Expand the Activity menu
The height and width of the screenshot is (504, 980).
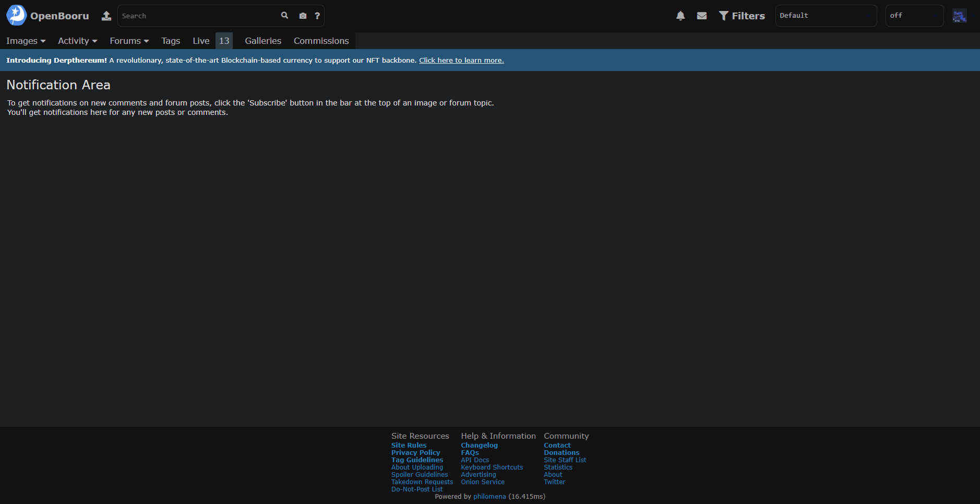coord(78,41)
